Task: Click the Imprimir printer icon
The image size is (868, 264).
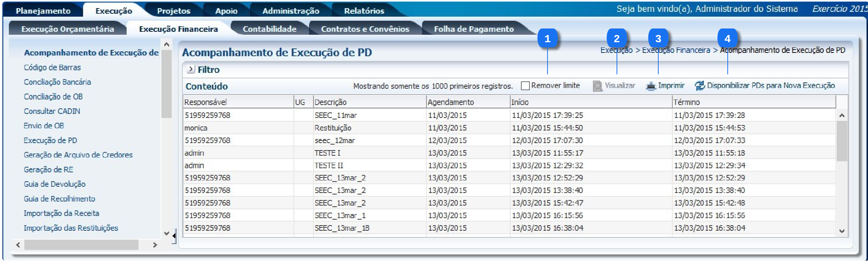Action: tap(651, 86)
